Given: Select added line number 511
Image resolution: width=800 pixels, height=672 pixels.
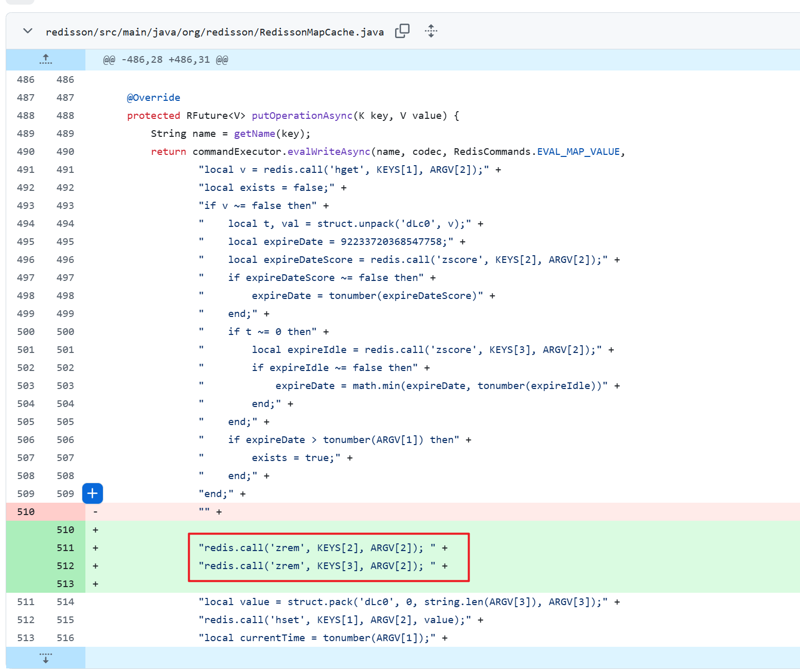Looking at the screenshot, I should click(65, 547).
